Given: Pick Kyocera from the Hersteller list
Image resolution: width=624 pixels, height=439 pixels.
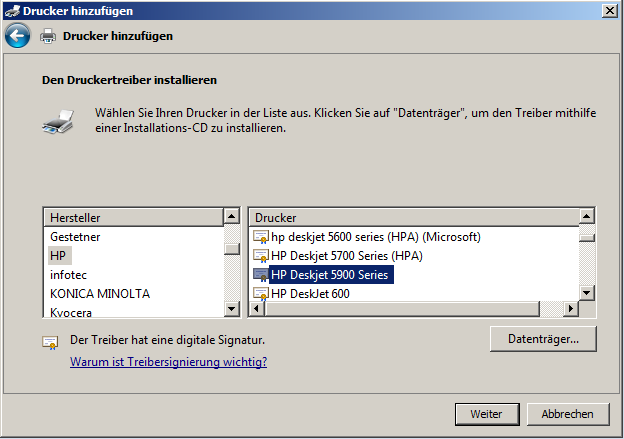Looking at the screenshot, I should (x=72, y=311).
